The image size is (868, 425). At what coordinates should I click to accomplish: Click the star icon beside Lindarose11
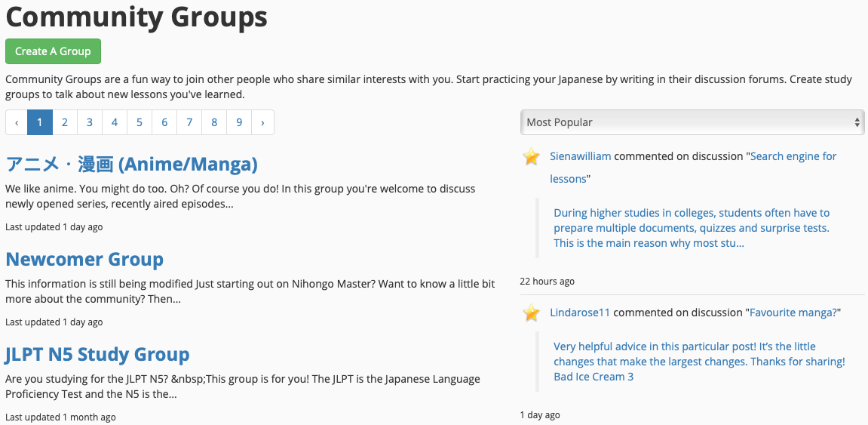coord(532,313)
